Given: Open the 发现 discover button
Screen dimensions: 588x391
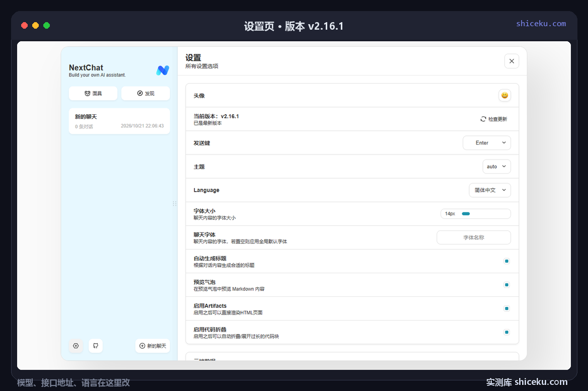Looking at the screenshot, I should tap(145, 93).
